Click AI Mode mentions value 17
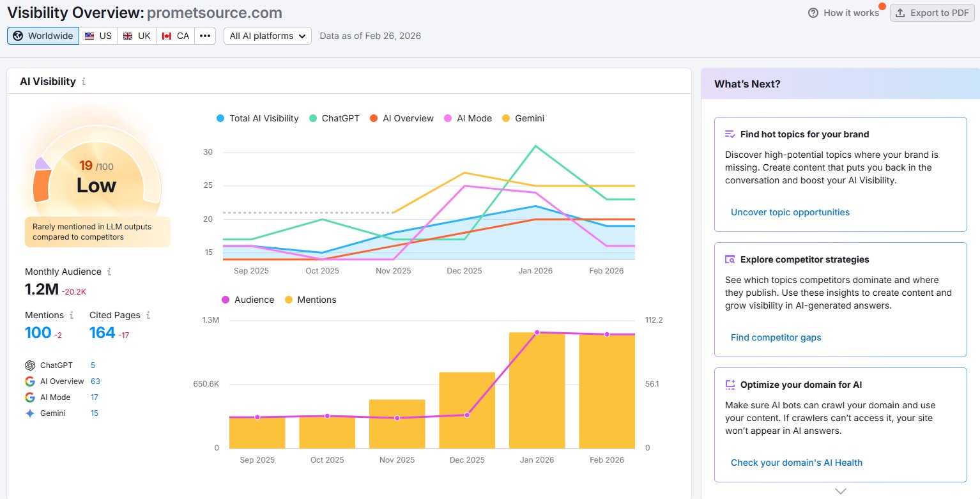Image resolution: width=980 pixels, height=499 pixels. coord(94,397)
